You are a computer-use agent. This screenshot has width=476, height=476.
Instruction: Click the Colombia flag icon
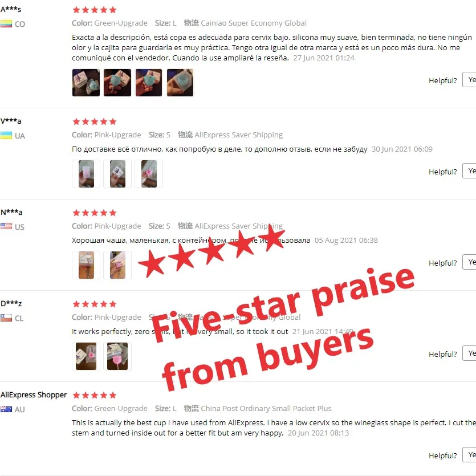pyautogui.click(x=6, y=24)
